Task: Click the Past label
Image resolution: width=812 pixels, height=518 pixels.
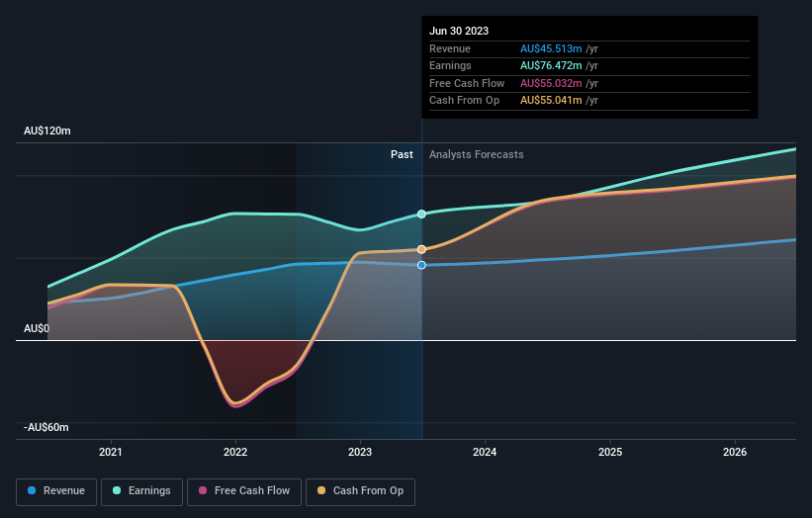Action: [402, 155]
